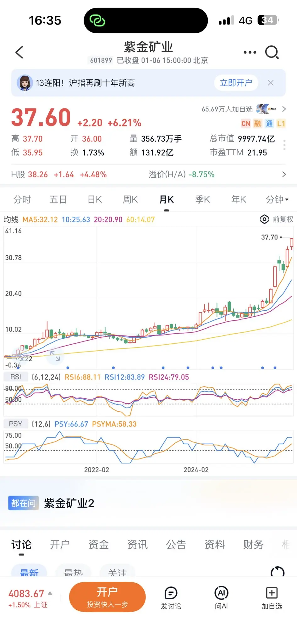Tap the follower avatars cluster
Screen dimensions: 297x644
267,109
